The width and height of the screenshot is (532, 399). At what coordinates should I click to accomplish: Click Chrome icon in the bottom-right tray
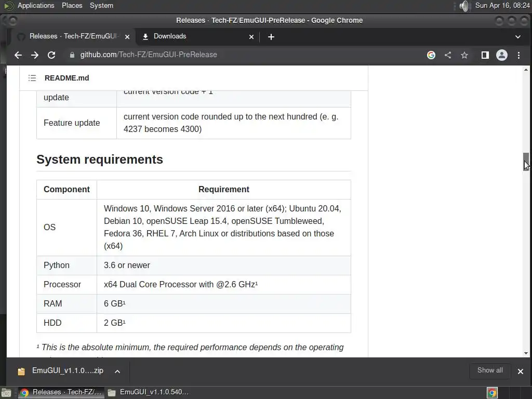493,393
